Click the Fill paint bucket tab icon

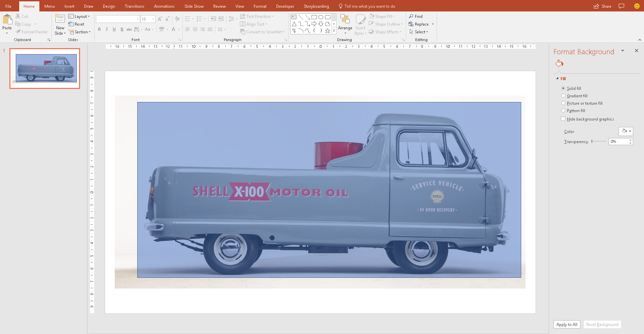point(559,63)
